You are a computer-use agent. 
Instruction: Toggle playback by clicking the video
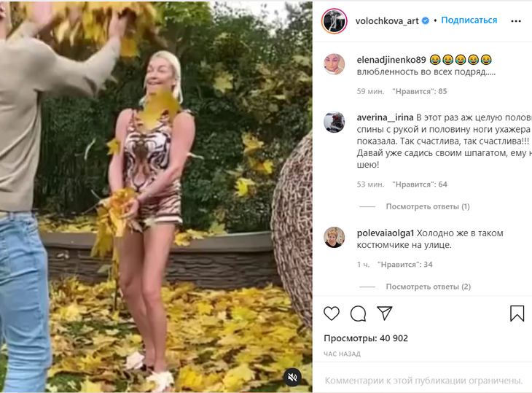(156, 197)
